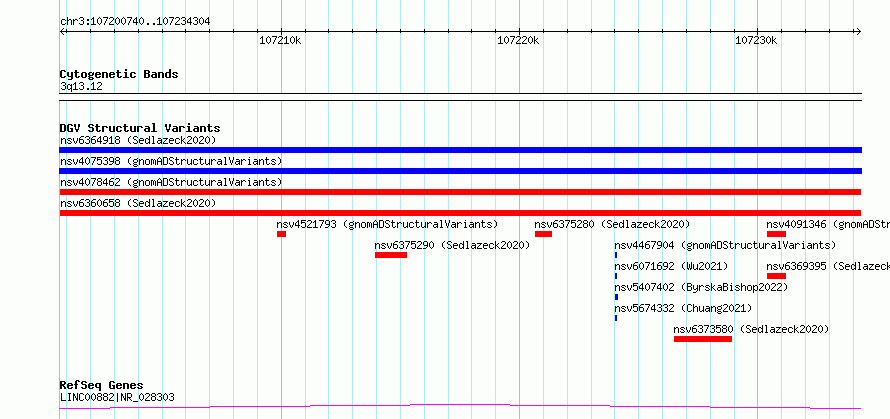Click the 107220k ruler label
The image size is (890, 419).
coord(518,41)
